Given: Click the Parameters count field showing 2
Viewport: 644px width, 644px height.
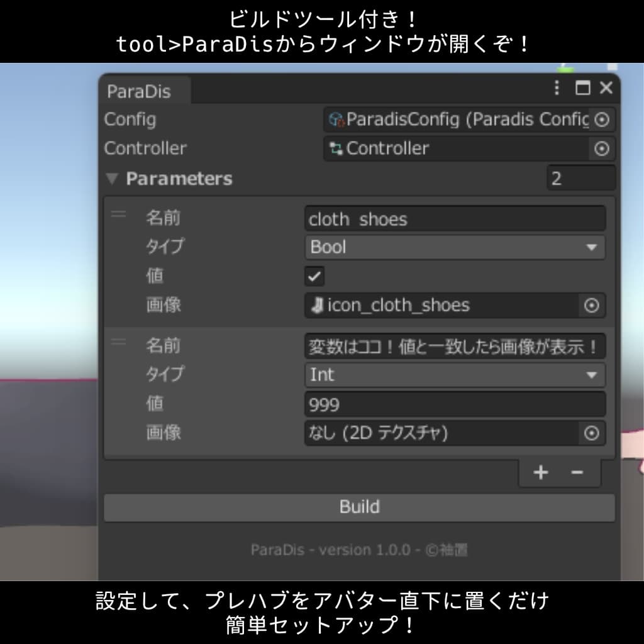Looking at the screenshot, I should (x=581, y=179).
